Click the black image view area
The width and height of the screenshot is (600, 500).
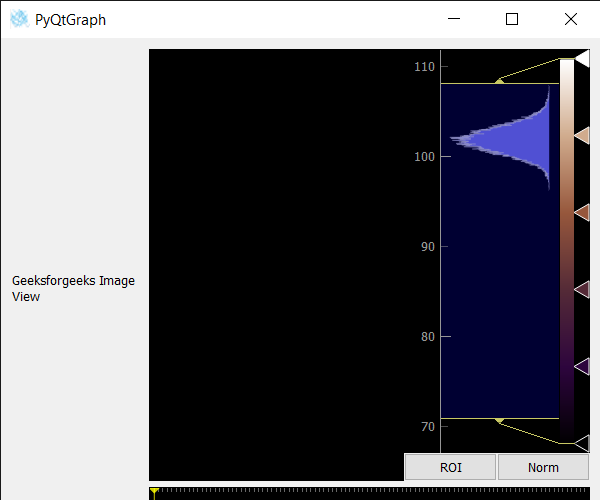coord(276,264)
